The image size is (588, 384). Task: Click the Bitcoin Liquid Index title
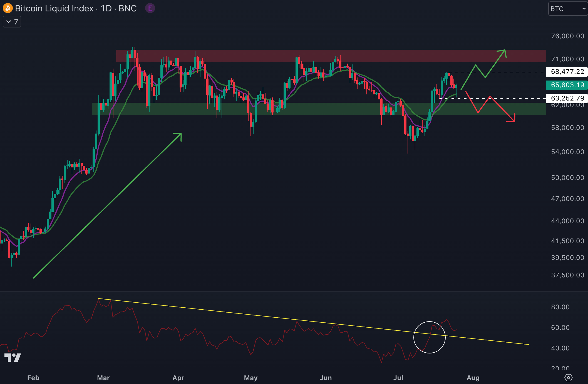pos(54,8)
